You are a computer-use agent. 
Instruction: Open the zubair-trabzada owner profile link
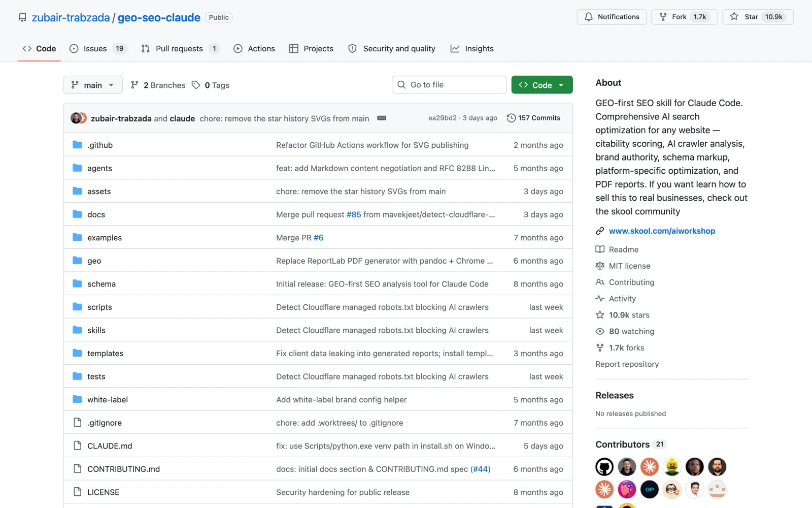click(71, 17)
